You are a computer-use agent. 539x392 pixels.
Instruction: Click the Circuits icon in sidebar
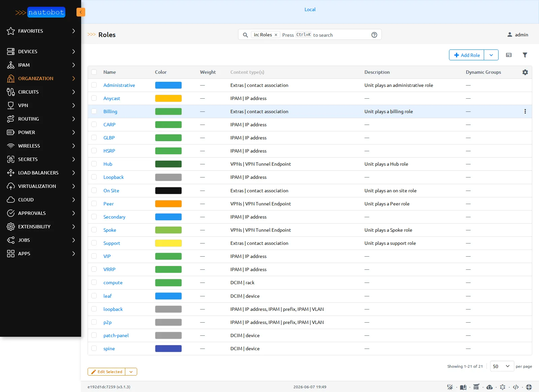click(11, 92)
